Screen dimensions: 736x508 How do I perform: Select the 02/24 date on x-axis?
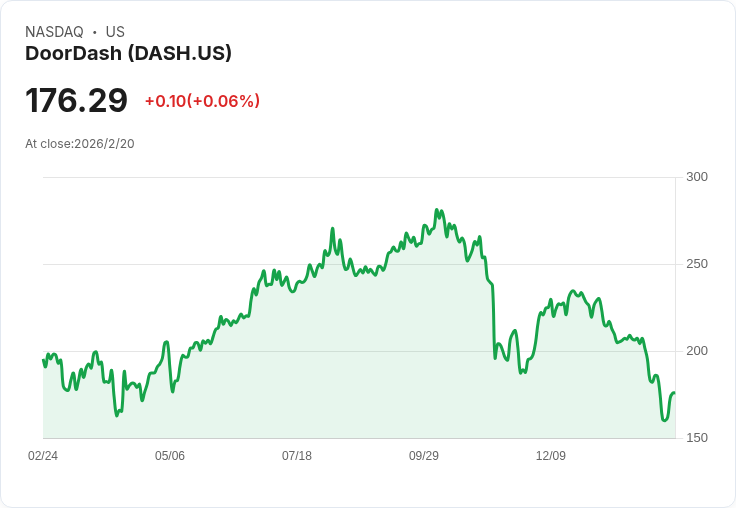coord(43,456)
